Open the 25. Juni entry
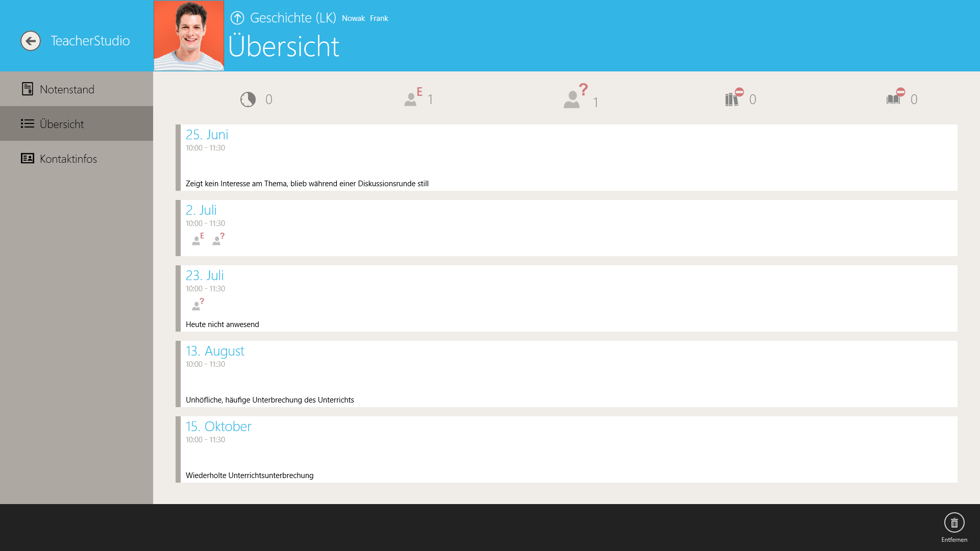This screenshot has width=980, height=551. pyautogui.click(x=567, y=158)
